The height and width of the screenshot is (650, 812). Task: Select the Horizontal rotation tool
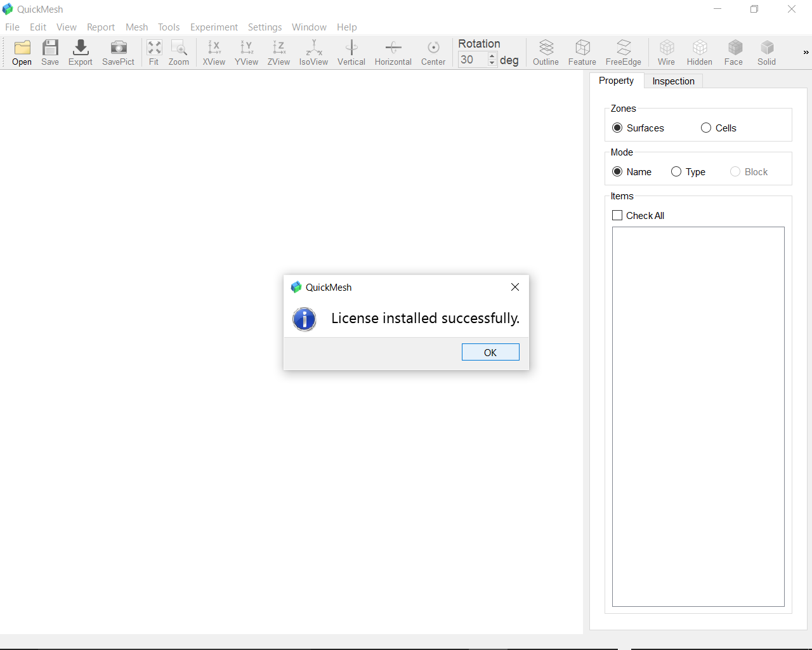[x=393, y=52]
